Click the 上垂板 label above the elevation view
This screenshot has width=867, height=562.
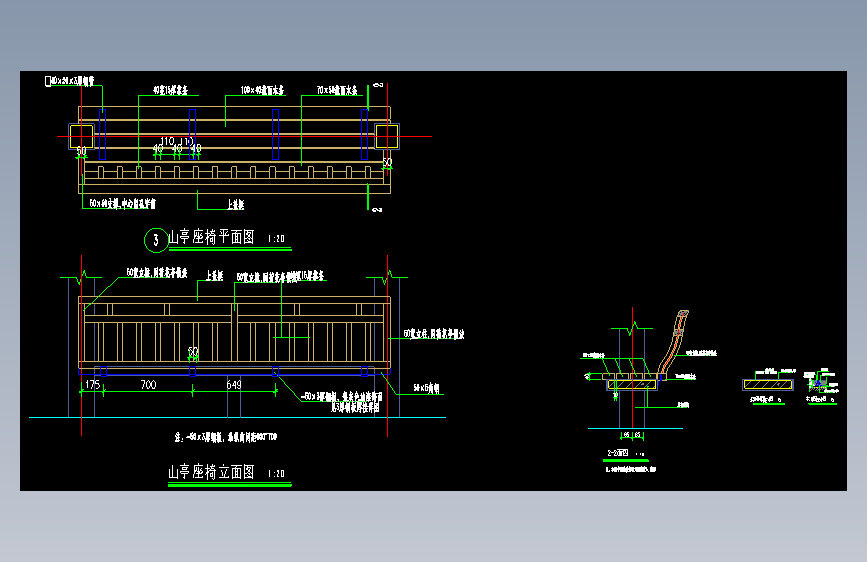[215, 275]
